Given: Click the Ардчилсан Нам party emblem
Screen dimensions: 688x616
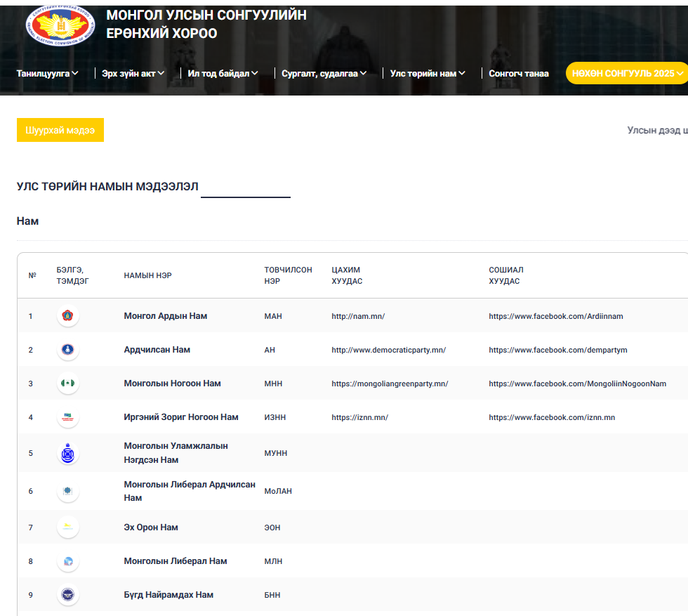Looking at the screenshot, I should coord(68,350).
